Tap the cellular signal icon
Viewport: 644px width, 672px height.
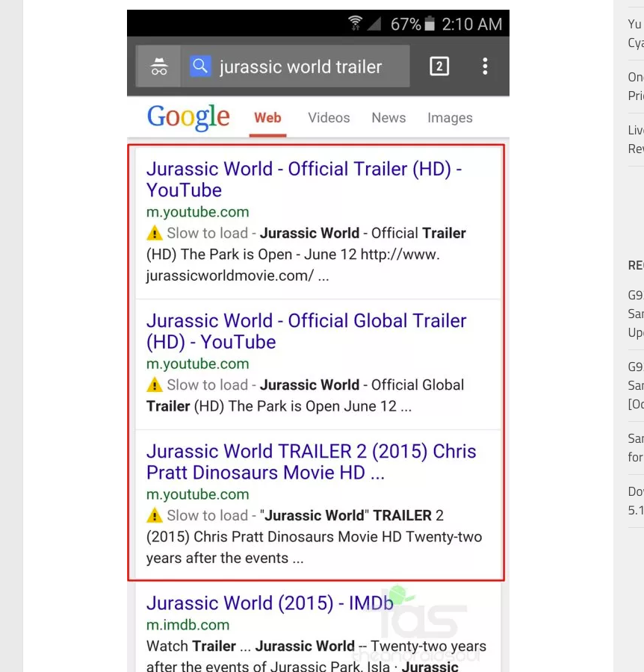[374, 24]
